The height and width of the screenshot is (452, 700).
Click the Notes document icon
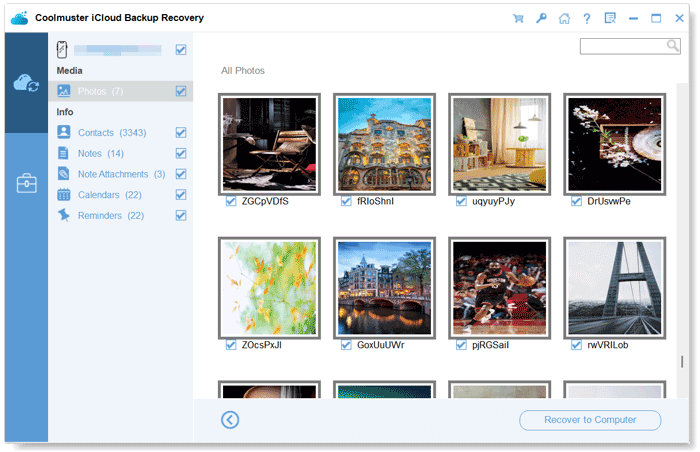[x=63, y=153]
